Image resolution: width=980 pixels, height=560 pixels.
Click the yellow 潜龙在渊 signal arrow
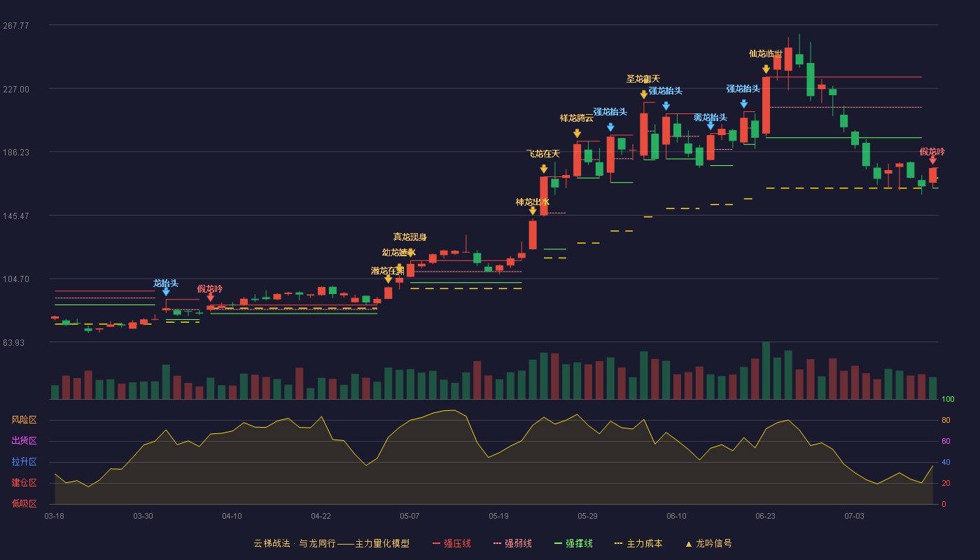pos(388,279)
